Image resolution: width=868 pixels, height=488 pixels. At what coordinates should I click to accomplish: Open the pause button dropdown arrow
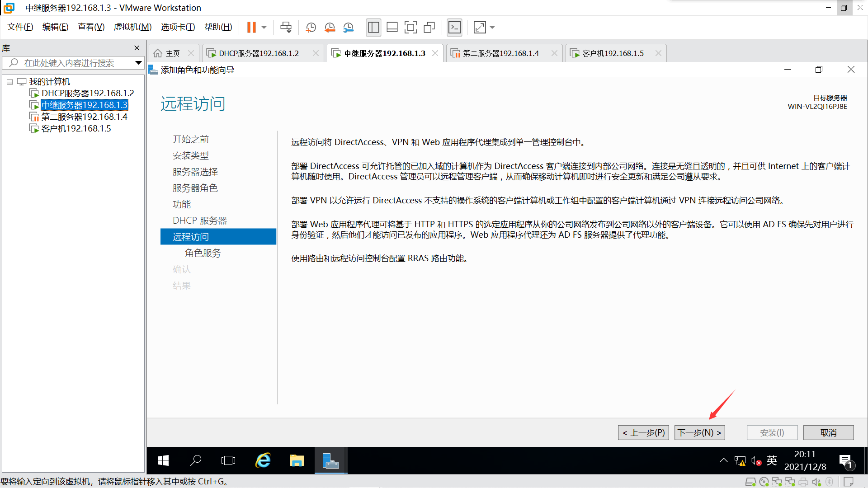264,28
